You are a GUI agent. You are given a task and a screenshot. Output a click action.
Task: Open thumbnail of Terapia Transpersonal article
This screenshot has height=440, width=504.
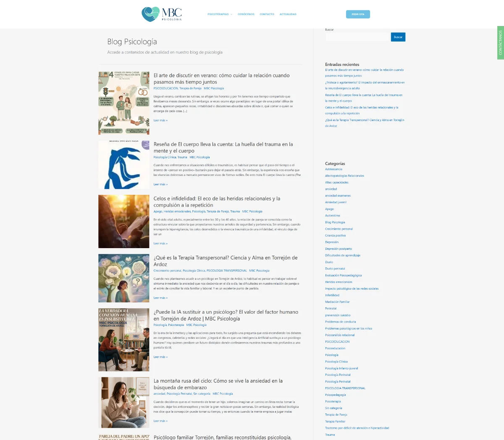click(x=124, y=278)
